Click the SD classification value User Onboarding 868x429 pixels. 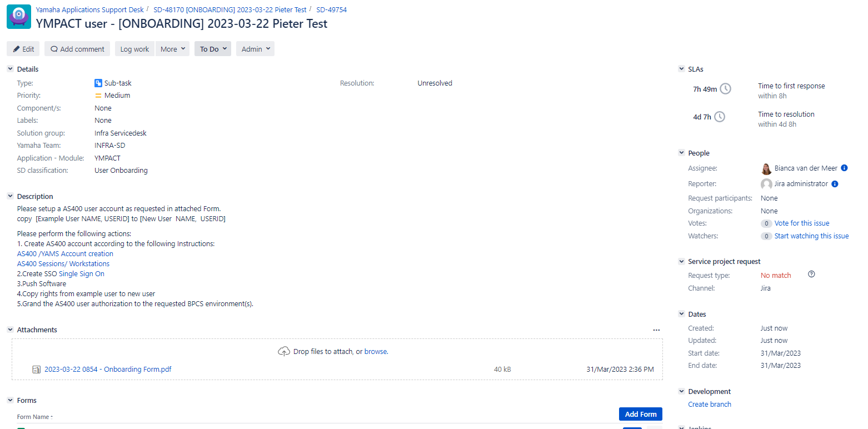tap(121, 171)
